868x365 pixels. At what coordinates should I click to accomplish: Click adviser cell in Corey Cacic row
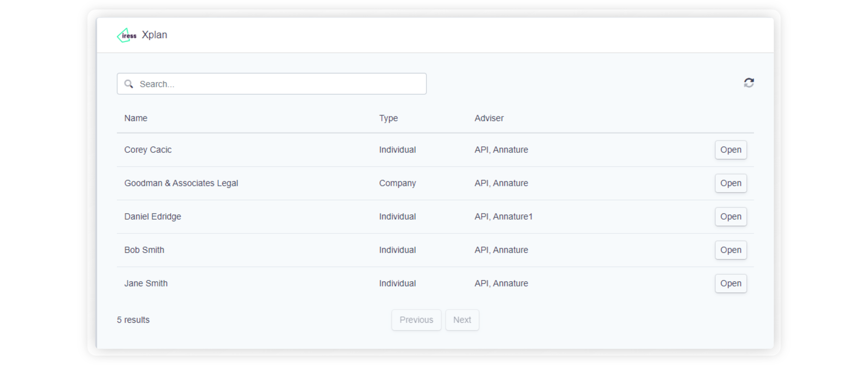[501, 150]
